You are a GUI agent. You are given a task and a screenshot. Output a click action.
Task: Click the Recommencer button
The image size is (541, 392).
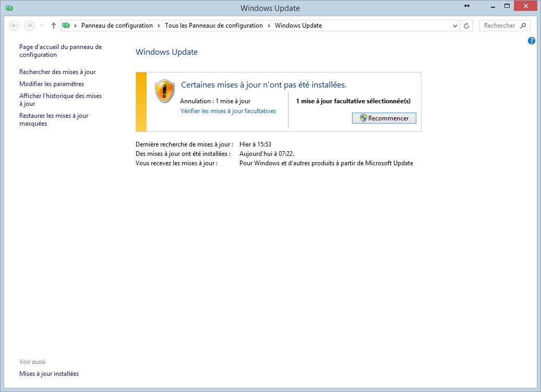(384, 118)
